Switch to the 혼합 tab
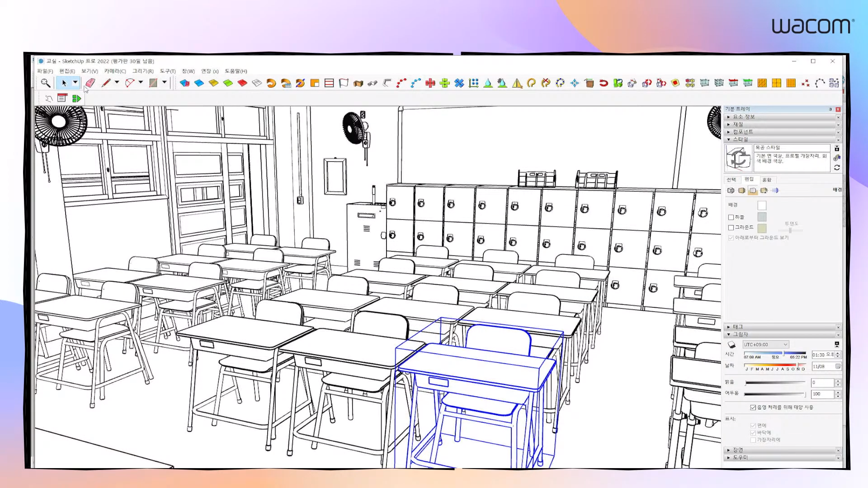Screen dimensions: 868x488 tap(767, 180)
